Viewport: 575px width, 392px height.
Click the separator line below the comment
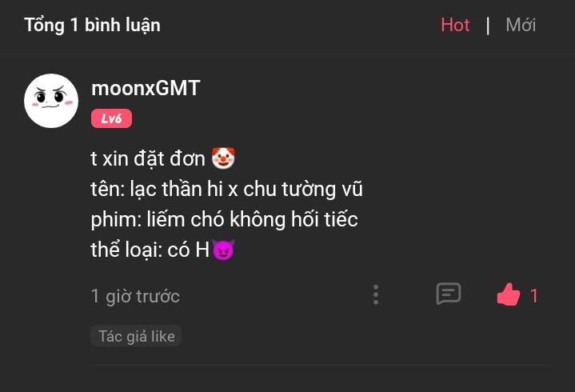(320, 366)
